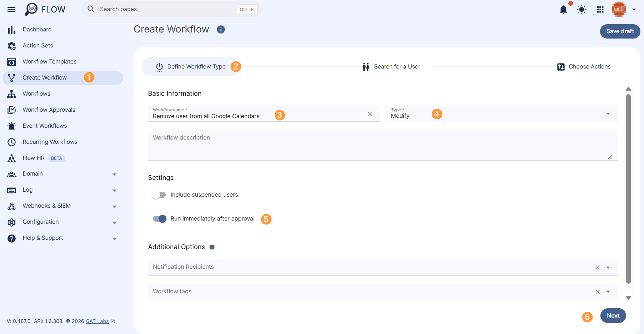Open the apps grid launcher

600,10
